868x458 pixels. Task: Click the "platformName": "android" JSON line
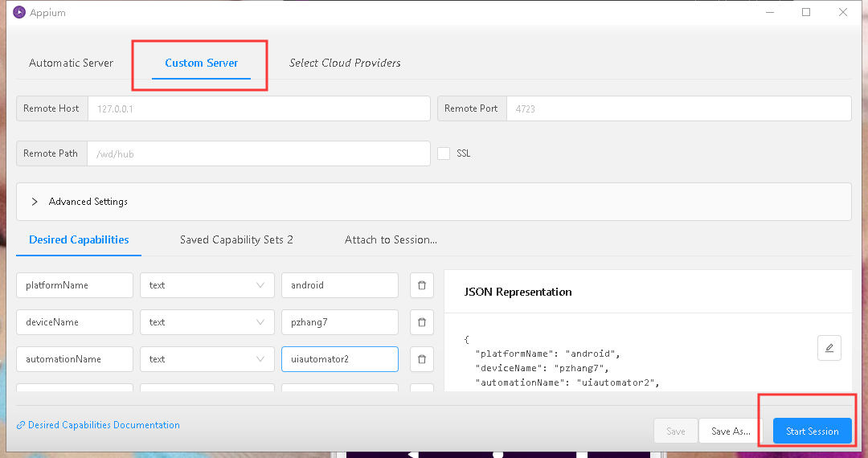click(x=547, y=354)
